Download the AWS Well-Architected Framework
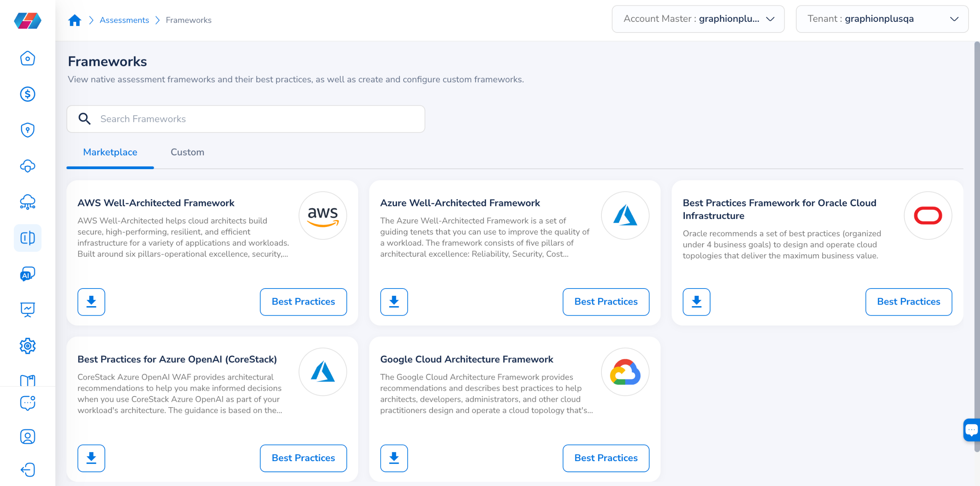Image resolution: width=980 pixels, height=486 pixels. 91,302
